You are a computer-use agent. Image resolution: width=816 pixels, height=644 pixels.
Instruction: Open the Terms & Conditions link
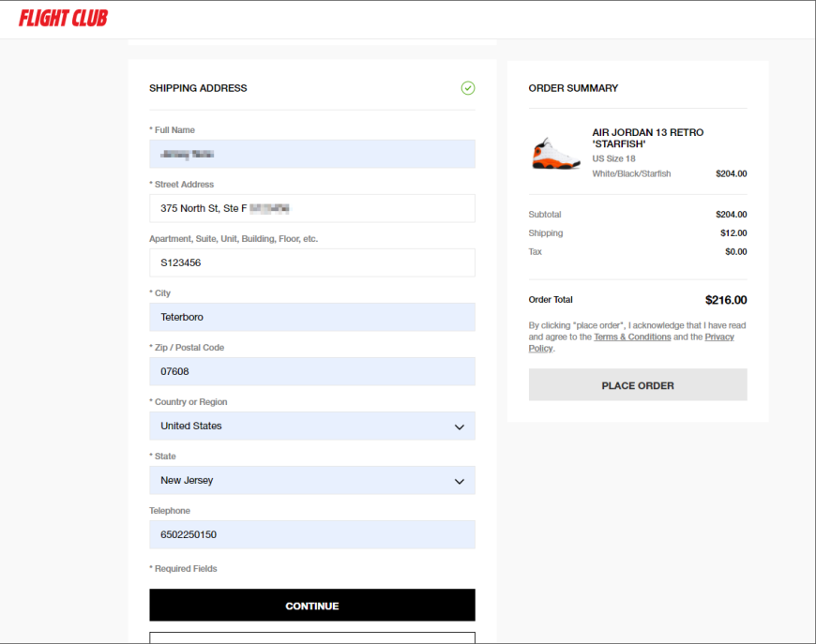point(632,337)
